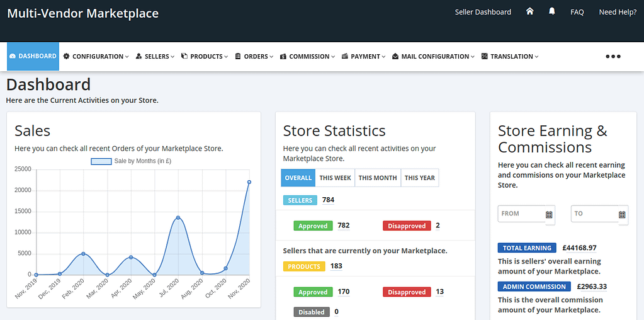This screenshot has height=320, width=644.
Task: Open the FROM date calendar icon
Action: click(x=549, y=214)
